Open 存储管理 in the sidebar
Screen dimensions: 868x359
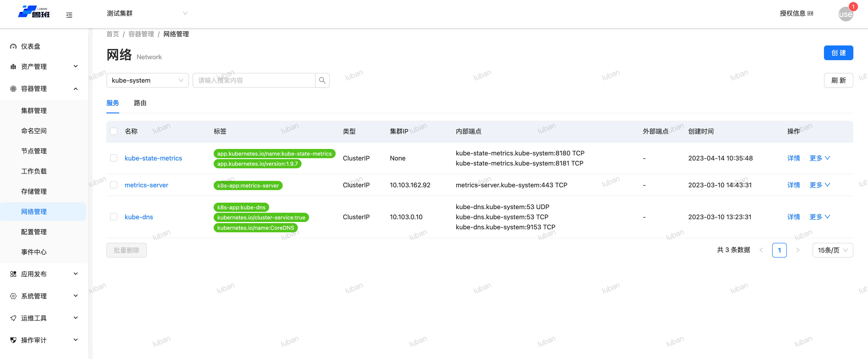[34, 191]
